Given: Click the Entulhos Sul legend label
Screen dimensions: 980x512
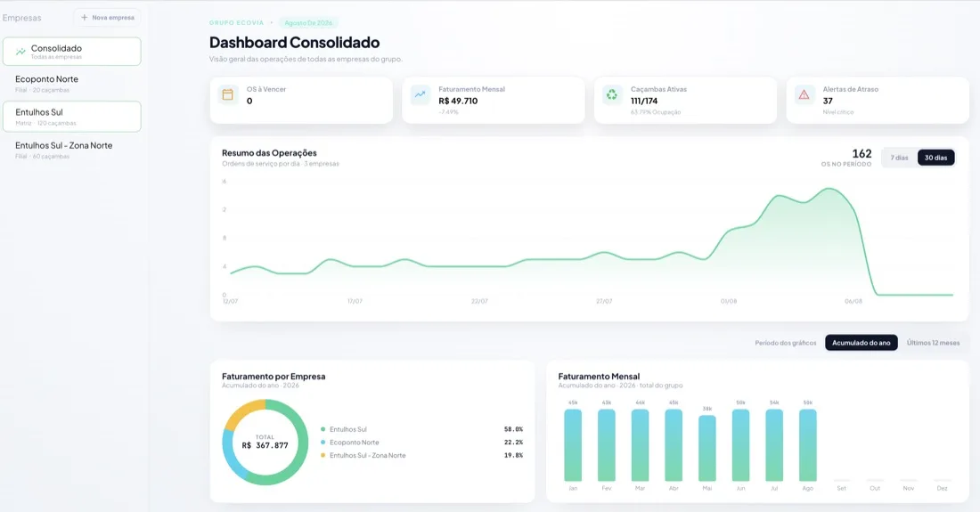Looking at the screenshot, I should pyautogui.click(x=348, y=429).
